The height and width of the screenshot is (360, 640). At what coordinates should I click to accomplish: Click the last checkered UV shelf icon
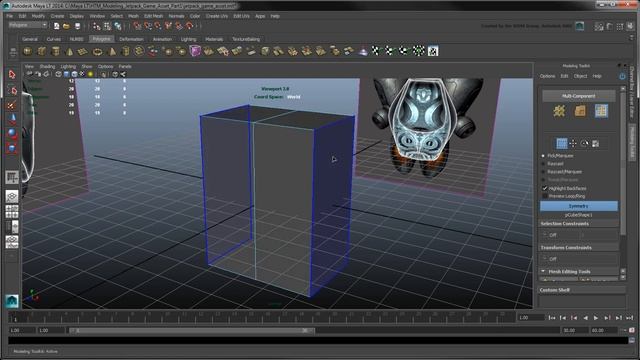click(x=433, y=51)
